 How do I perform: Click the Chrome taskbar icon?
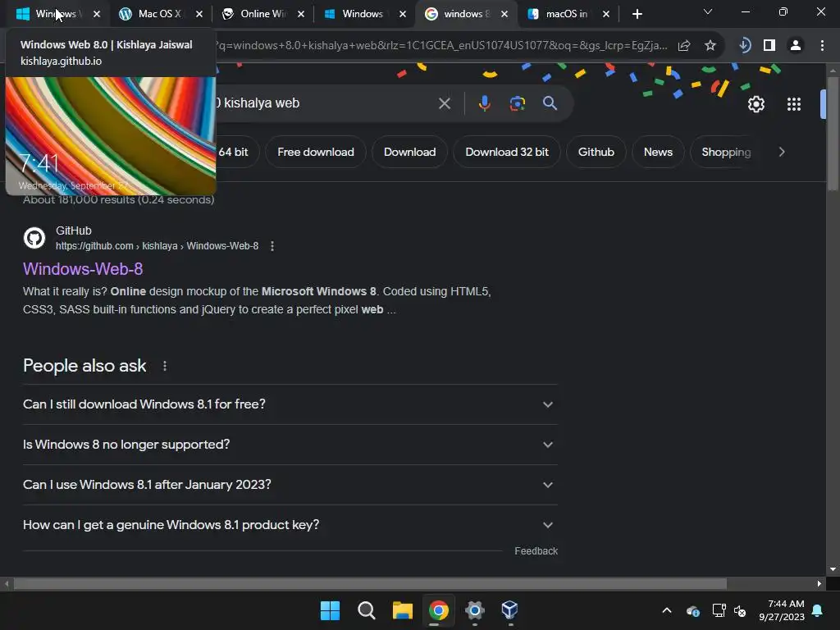pos(438,610)
